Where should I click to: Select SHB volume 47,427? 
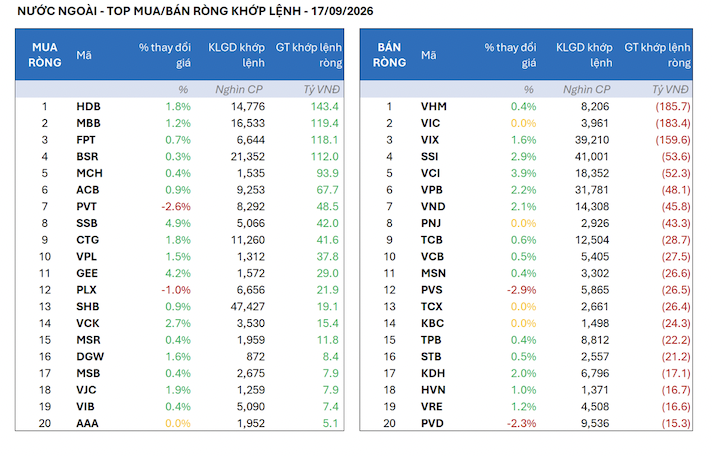(247, 307)
